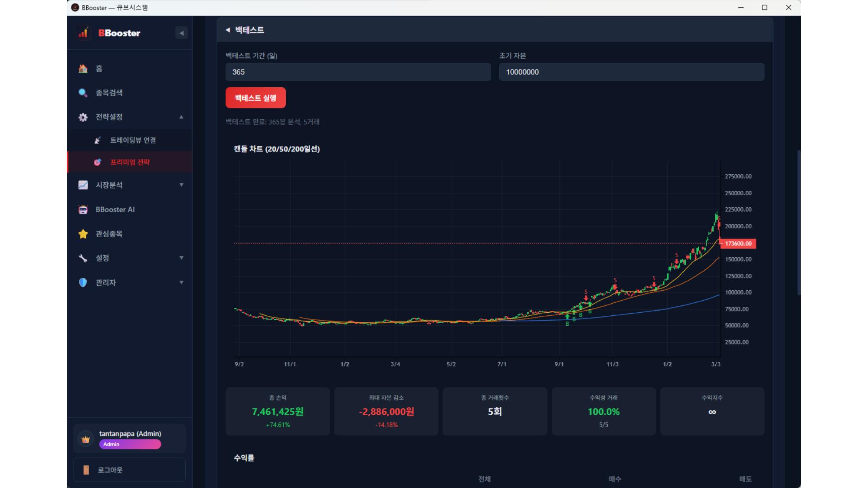Click the target icon beside 프리미엄 전략

pos(98,162)
